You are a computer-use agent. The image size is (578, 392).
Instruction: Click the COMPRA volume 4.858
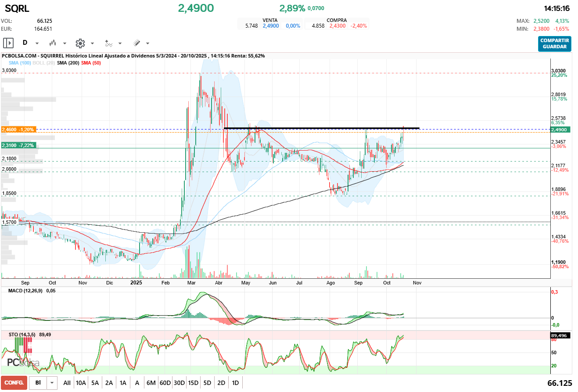click(318, 26)
